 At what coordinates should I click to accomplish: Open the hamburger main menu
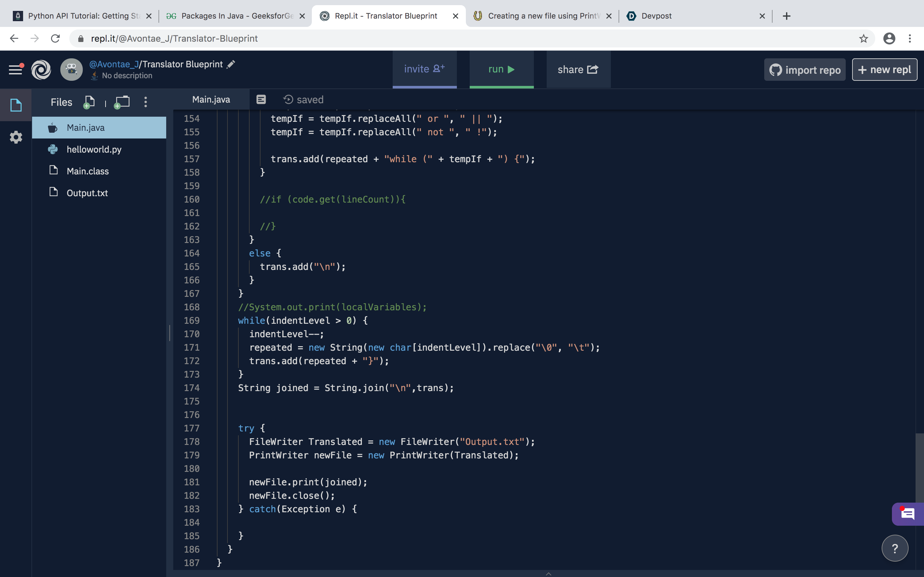coord(15,70)
